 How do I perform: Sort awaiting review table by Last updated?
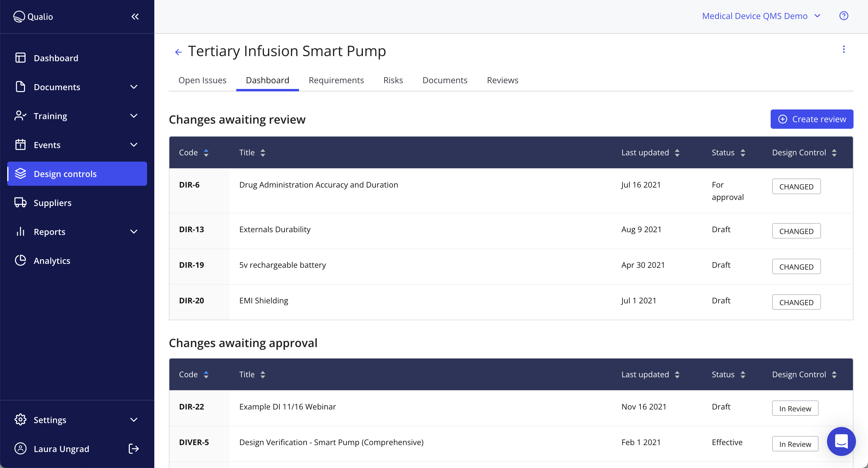677,153
